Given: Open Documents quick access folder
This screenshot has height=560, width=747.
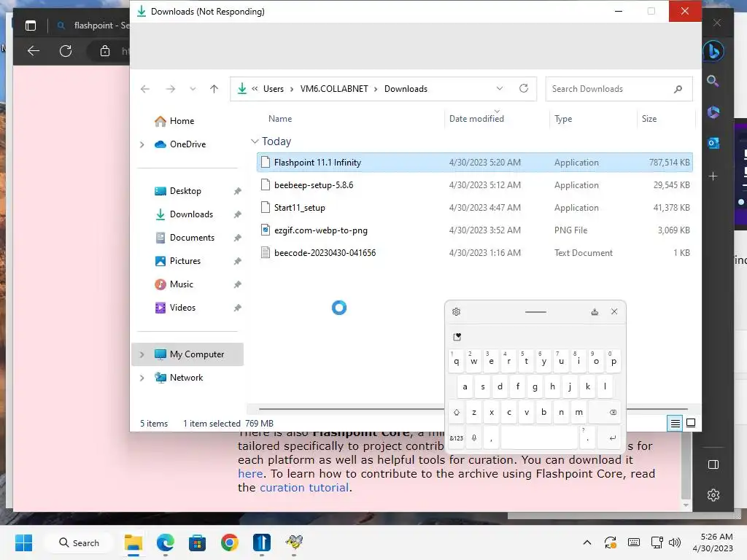Looking at the screenshot, I should (x=192, y=238).
